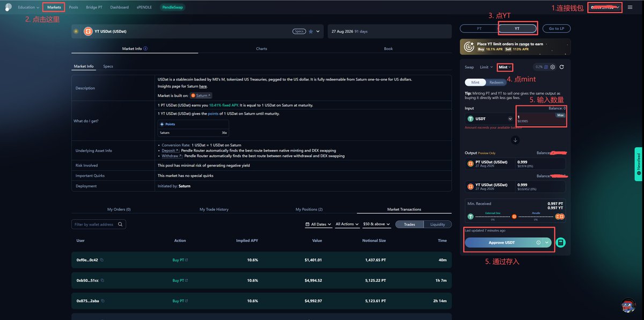
Task: Copy address 0xb50...51cc
Action: pos(102,280)
